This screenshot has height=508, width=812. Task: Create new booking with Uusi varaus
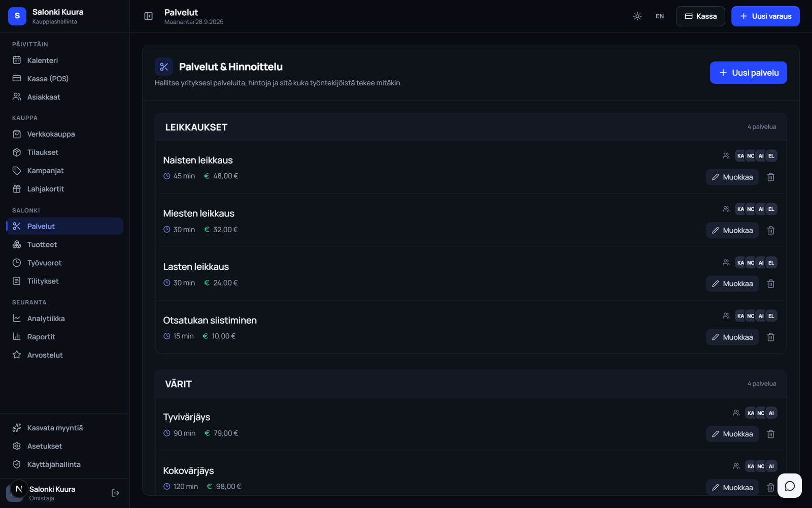[x=765, y=16]
